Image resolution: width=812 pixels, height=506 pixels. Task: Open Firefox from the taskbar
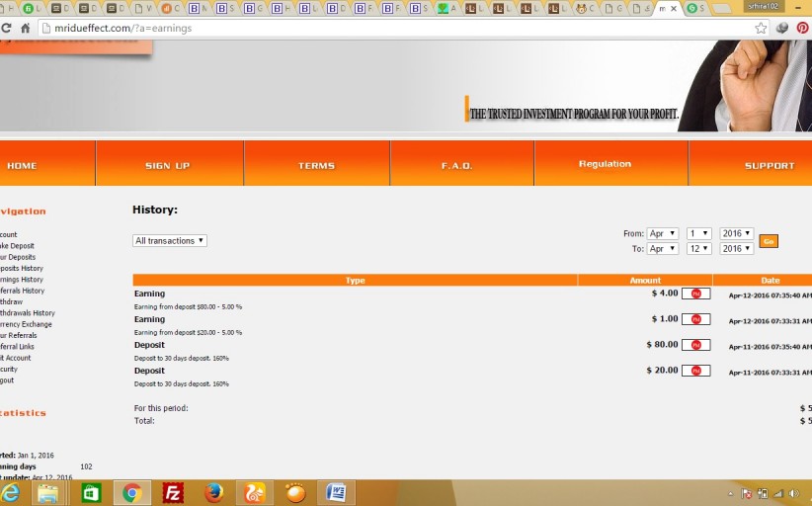[x=214, y=492]
